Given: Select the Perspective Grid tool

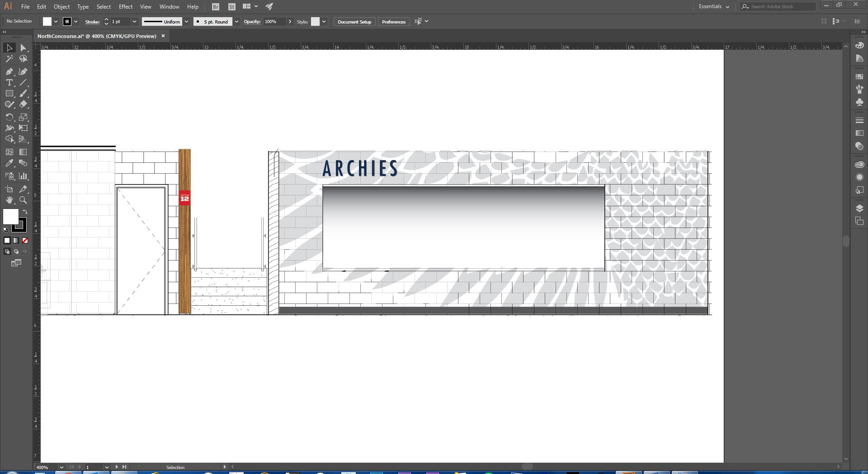Looking at the screenshot, I should tap(24, 139).
